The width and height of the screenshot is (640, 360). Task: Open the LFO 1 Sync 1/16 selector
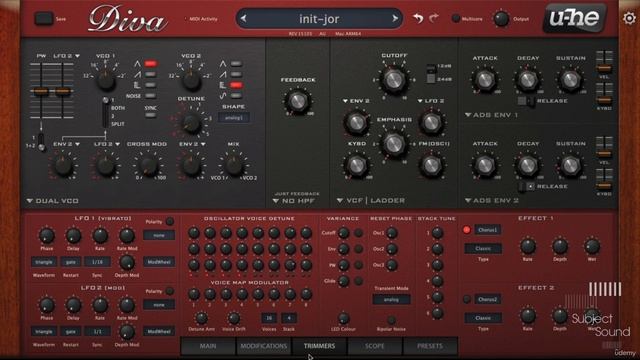point(97,262)
